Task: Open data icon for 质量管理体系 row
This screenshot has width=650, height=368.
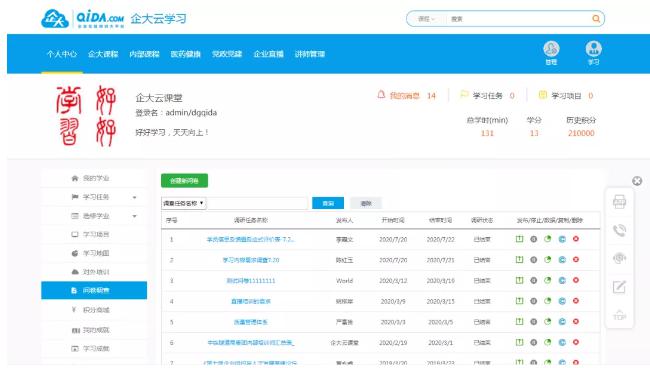Action: [x=548, y=322]
